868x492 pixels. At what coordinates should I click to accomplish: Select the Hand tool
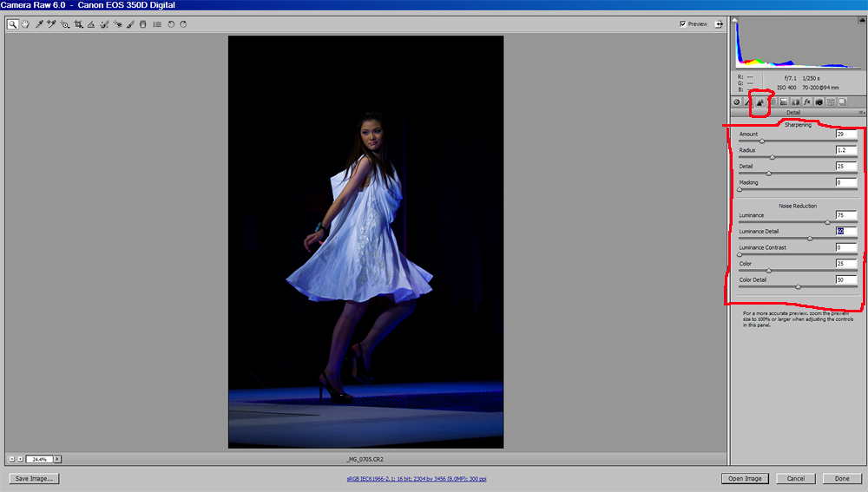pyautogui.click(x=25, y=24)
